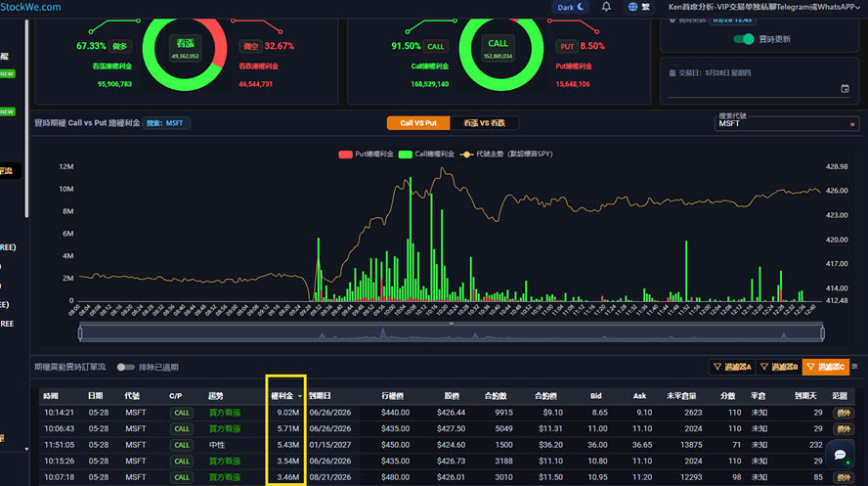This screenshot has height=486, width=868.
Task: Open the live chat bubble icon
Action: coord(840,455)
